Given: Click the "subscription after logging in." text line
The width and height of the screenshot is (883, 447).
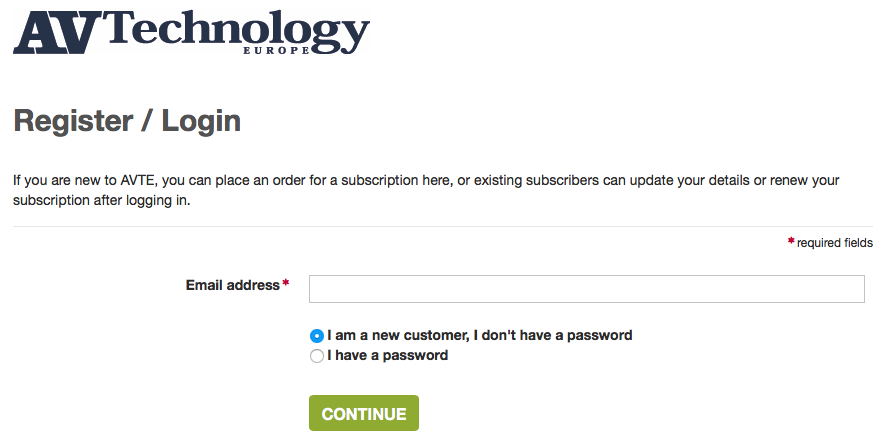Looking at the screenshot, I should 102,200.
